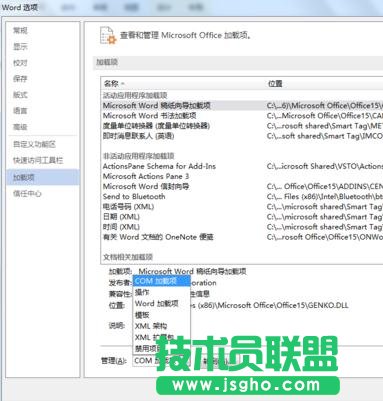This screenshot has height=401, width=383.
Task: Open the 常规 options category
Action: coord(20,31)
